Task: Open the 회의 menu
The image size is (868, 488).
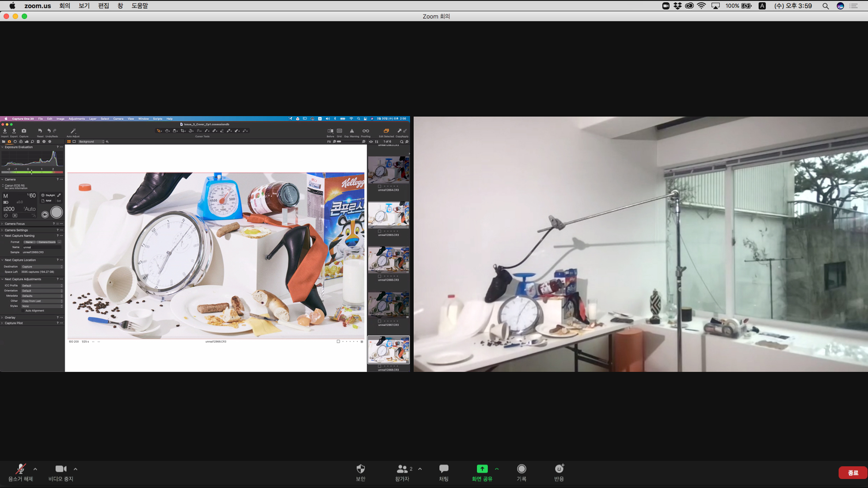Action: [x=64, y=6]
